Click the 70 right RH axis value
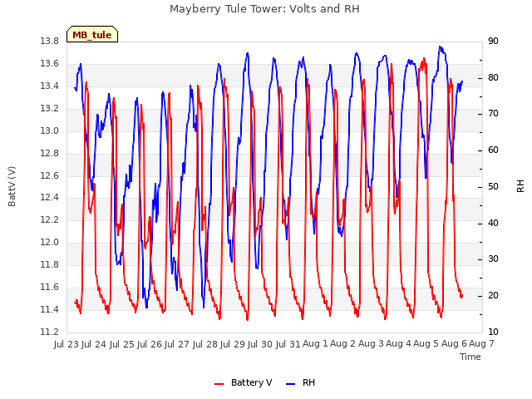Screen dimensions: 532x399 493,114
